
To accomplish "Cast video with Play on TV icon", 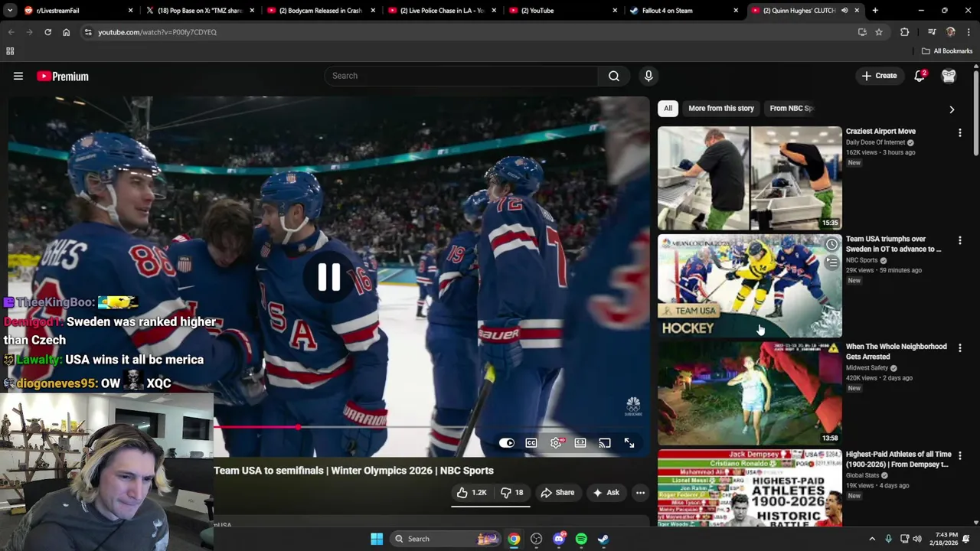I will (x=605, y=443).
